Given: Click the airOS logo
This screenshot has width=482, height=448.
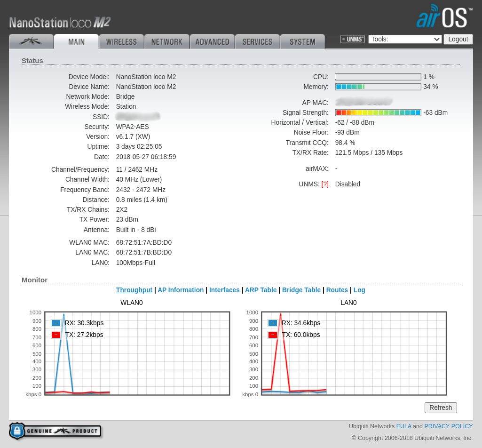Looking at the screenshot, I should point(444,17).
